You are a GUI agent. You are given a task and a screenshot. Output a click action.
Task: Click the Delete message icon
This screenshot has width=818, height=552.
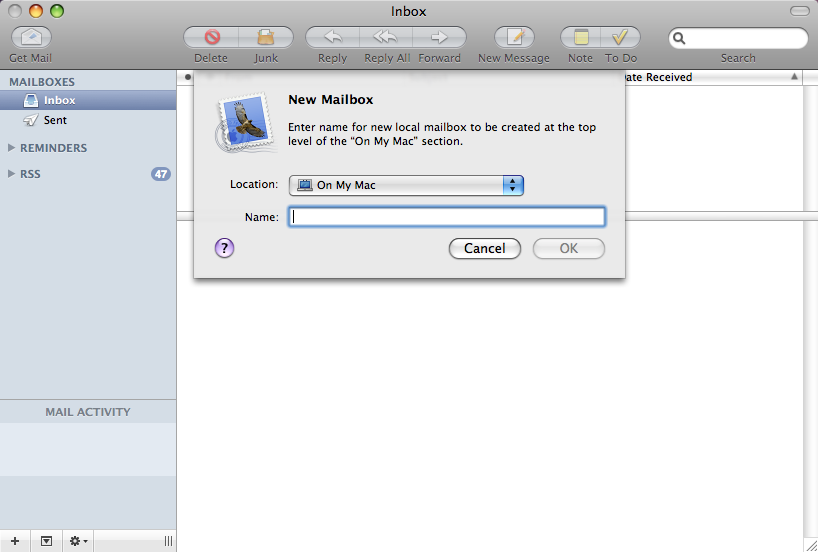(211, 38)
